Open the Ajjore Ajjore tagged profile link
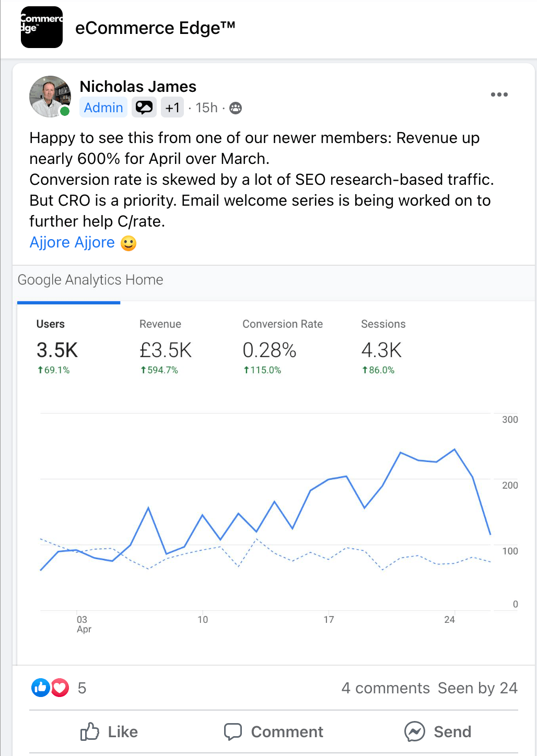Viewport: 537px width, 756px height. pyautogui.click(x=72, y=242)
